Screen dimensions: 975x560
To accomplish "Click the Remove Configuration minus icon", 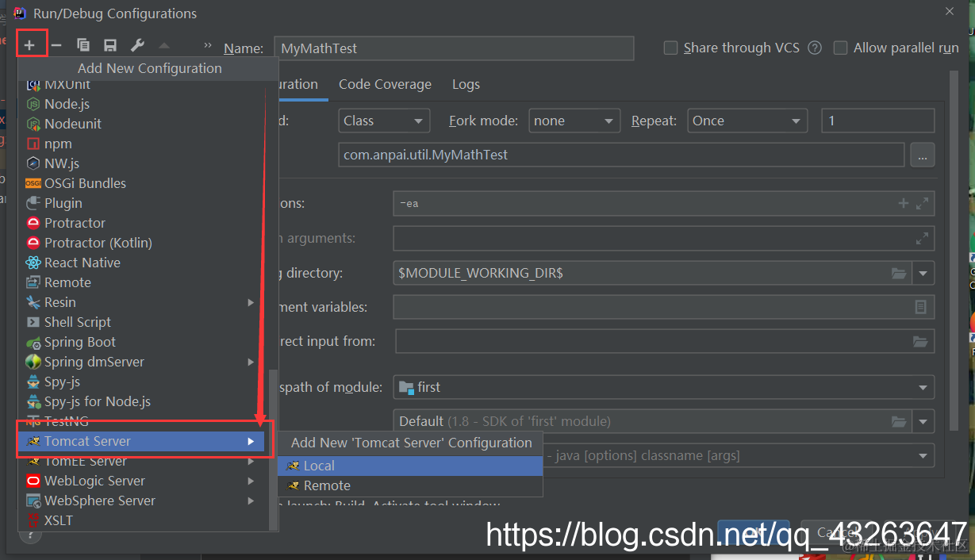I will (x=56, y=45).
